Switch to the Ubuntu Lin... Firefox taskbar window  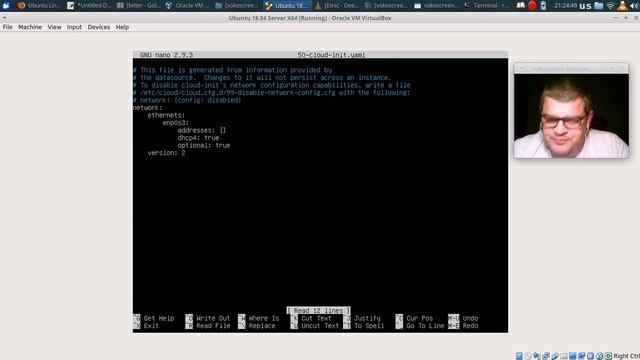(40, 5)
